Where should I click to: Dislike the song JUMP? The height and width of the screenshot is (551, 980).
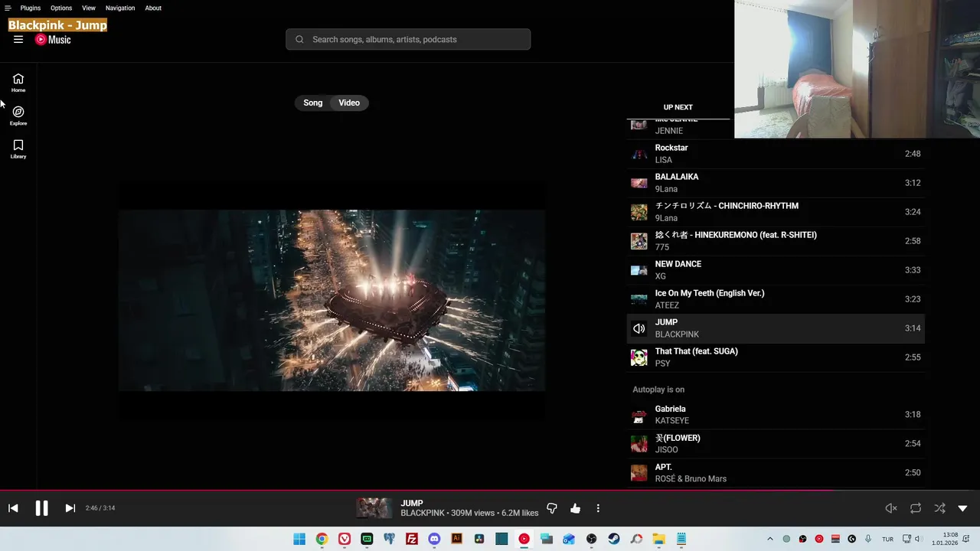[552, 508]
